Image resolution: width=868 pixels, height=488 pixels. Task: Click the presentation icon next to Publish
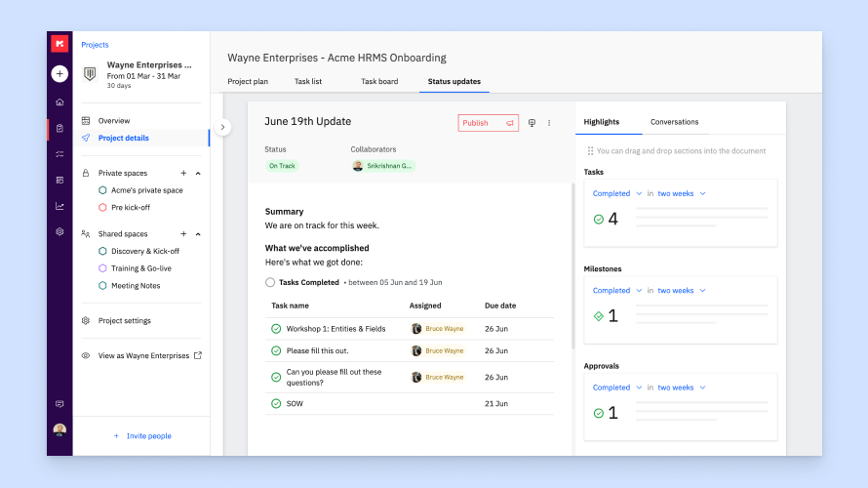point(532,123)
